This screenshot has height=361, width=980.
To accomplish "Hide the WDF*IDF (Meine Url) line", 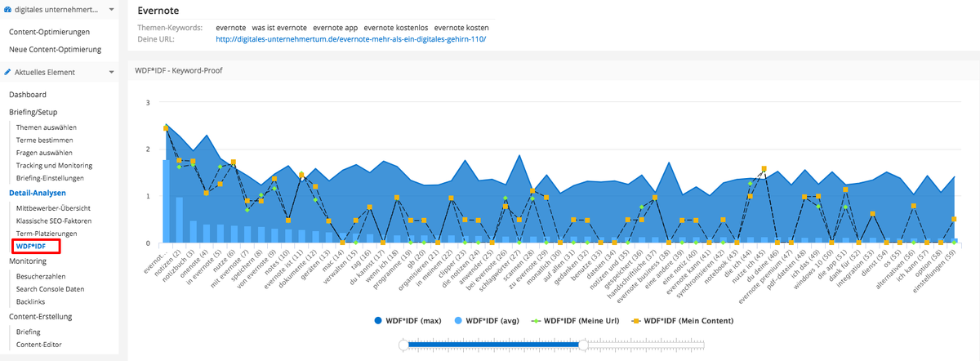I will (577, 320).
